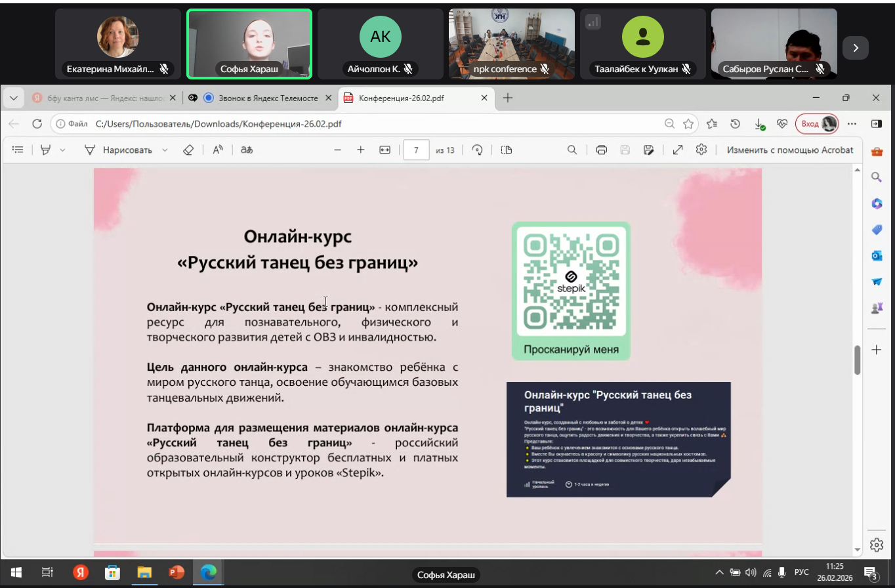The height and width of the screenshot is (588, 895).
Task: Open PDF viewer settings gear
Action: [x=701, y=150]
